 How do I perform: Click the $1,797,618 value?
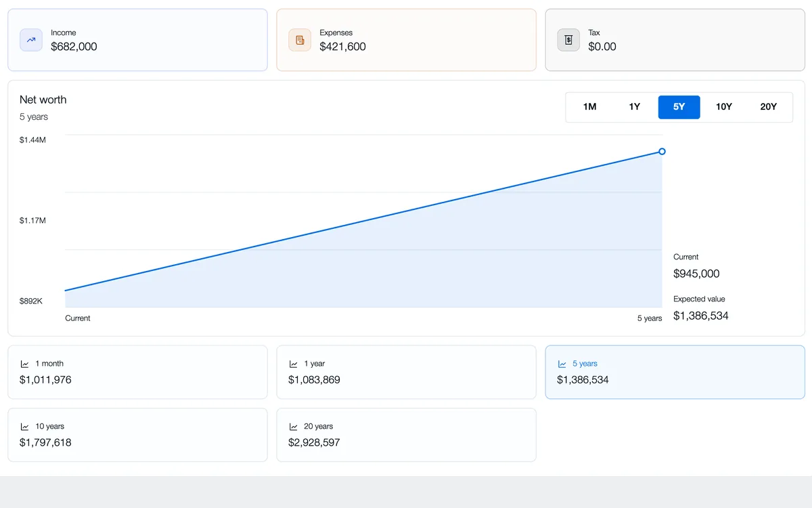(45, 443)
